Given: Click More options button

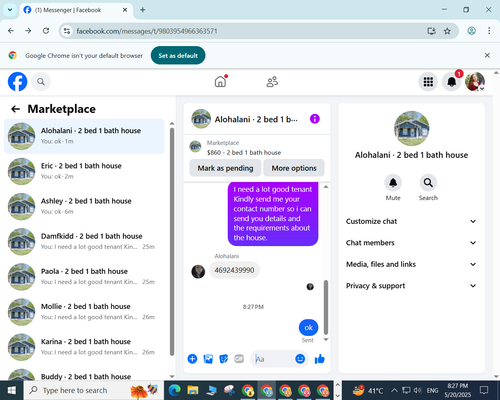Looking at the screenshot, I should click(294, 168).
